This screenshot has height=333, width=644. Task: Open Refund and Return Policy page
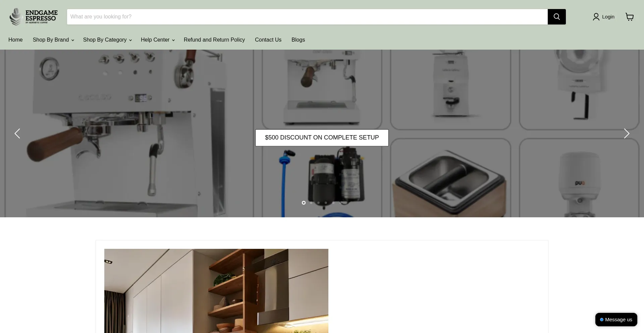[214, 40]
